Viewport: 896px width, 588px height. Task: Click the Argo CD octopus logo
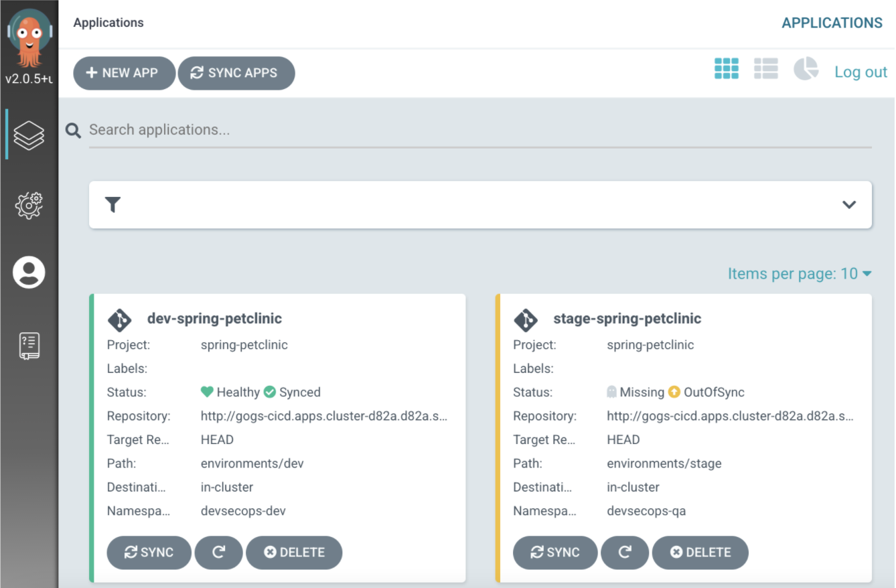click(28, 37)
